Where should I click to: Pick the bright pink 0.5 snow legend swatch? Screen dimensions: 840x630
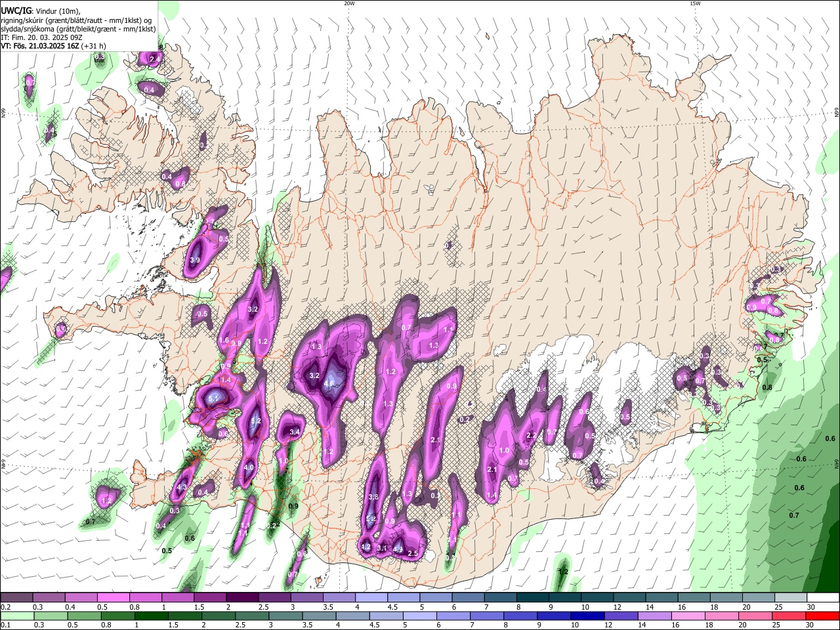click(x=113, y=598)
